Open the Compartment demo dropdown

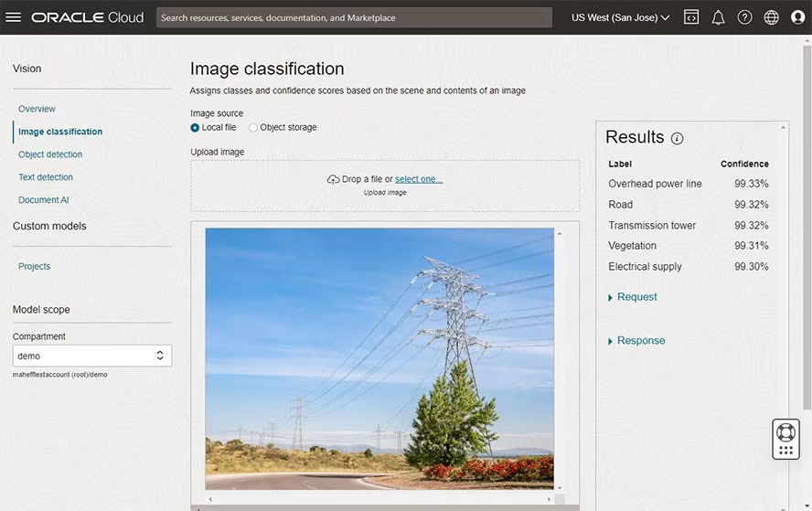(91, 356)
